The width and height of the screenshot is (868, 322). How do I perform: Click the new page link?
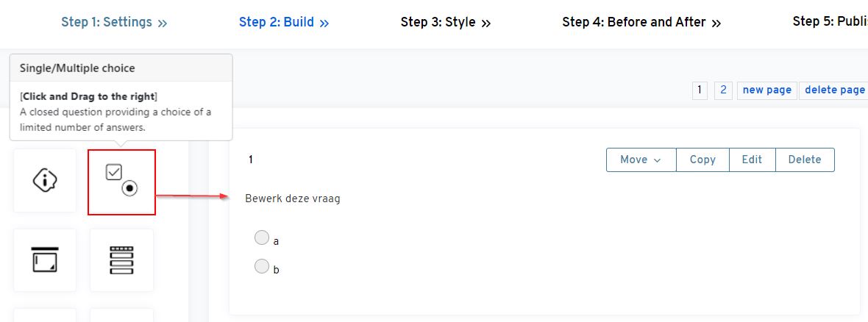pyautogui.click(x=766, y=90)
